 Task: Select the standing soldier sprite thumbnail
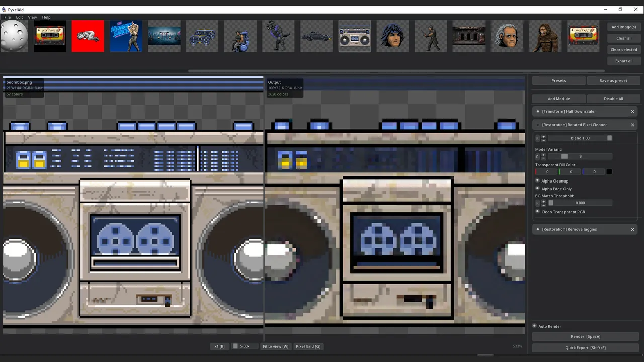point(431,36)
